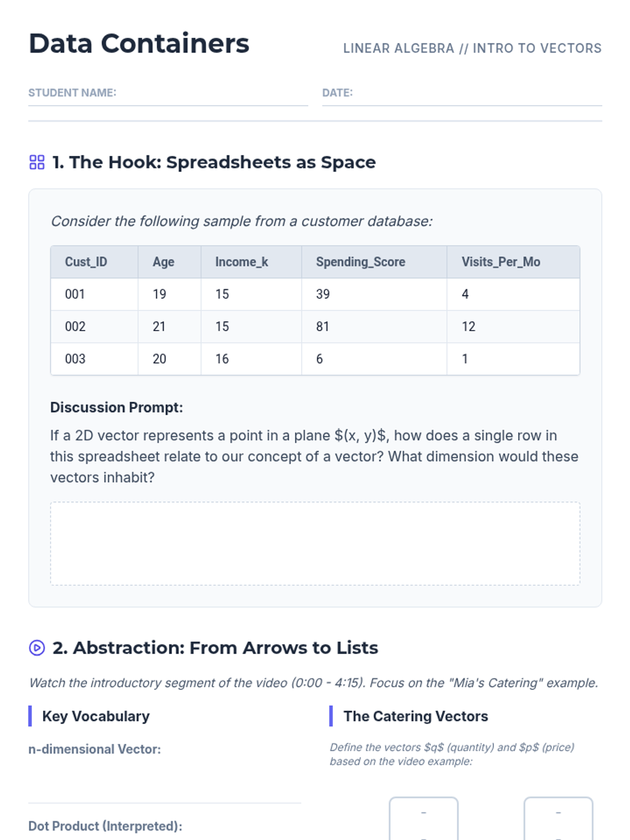
Task: Click The Catering Vectors heading
Action: point(415,716)
